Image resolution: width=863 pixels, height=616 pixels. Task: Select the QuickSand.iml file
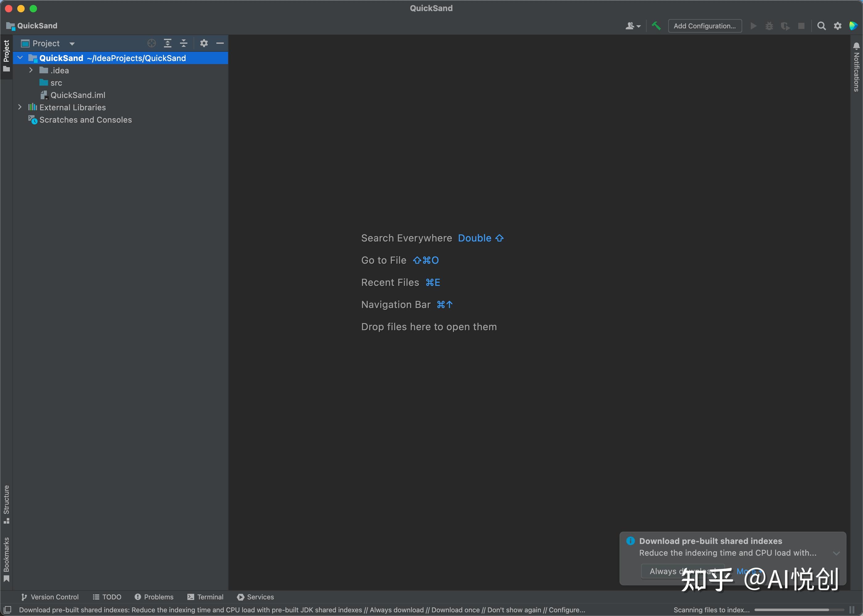77,95
